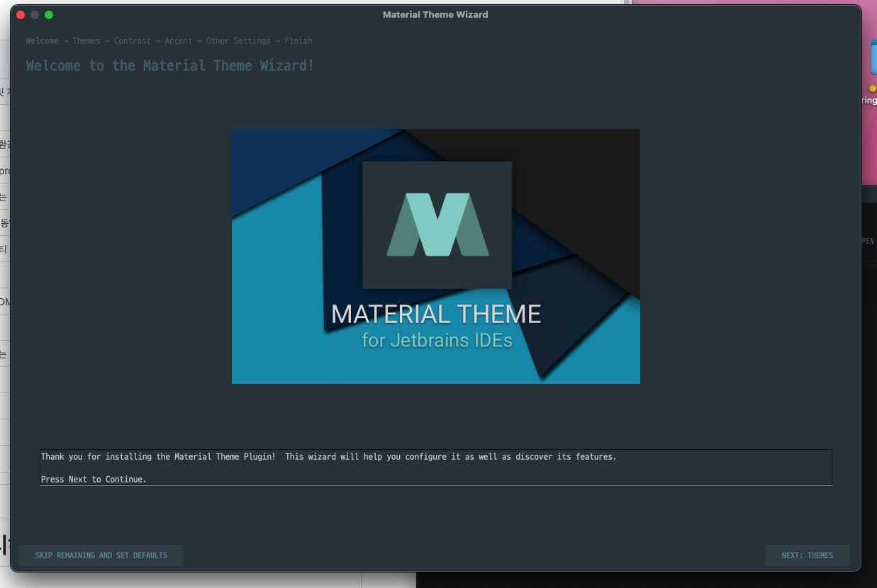Select the Welcome breadcrumb step
Viewport: 877px width, 588px height.
(42, 41)
